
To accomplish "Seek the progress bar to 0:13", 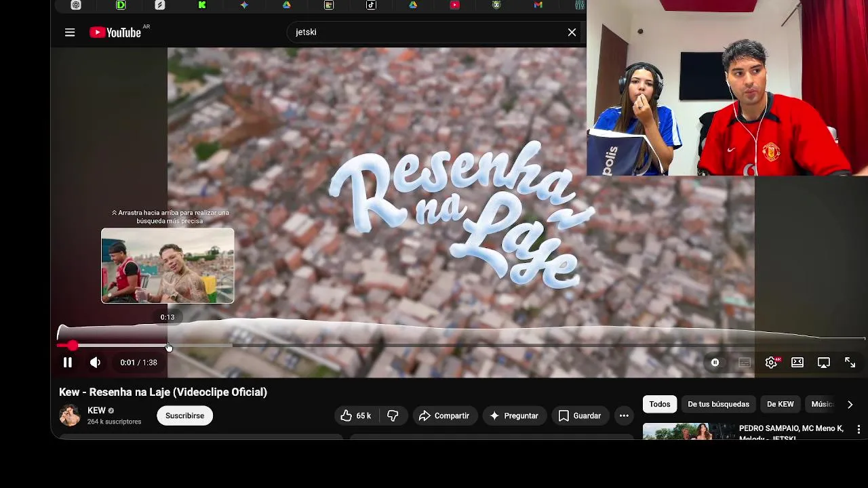I will pyautogui.click(x=167, y=346).
